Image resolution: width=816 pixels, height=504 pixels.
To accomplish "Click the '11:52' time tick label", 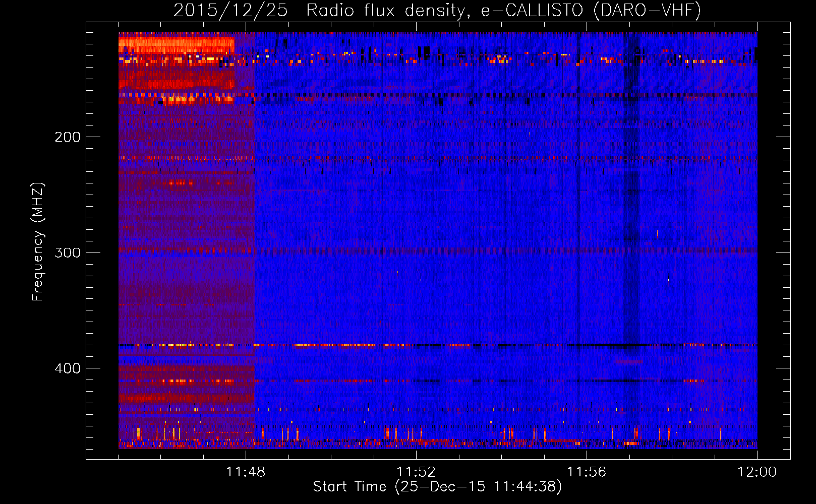I will (x=416, y=472).
